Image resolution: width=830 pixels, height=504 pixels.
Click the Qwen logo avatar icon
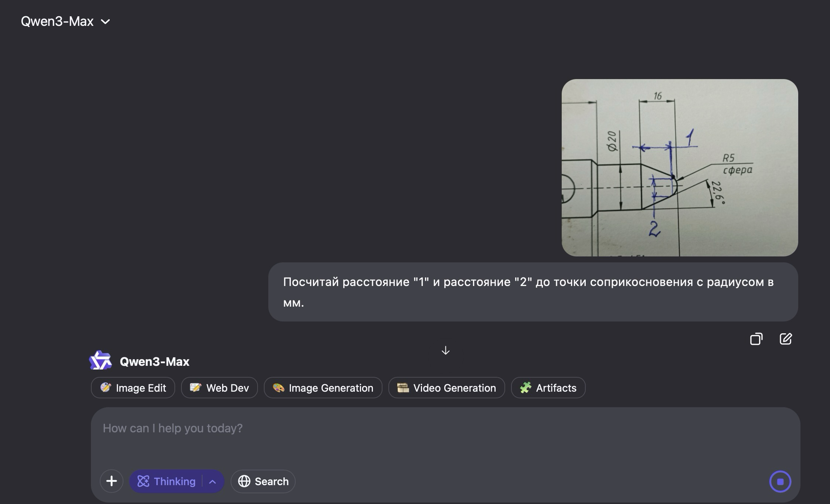coord(101,361)
